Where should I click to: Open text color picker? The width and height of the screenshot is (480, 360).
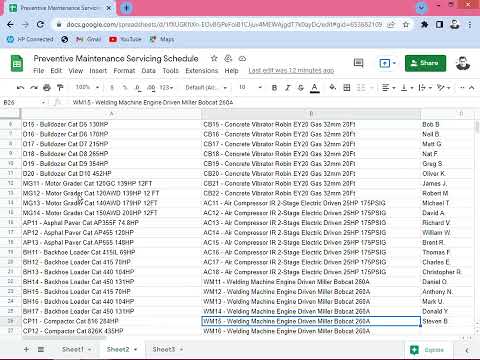[x=314, y=88]
